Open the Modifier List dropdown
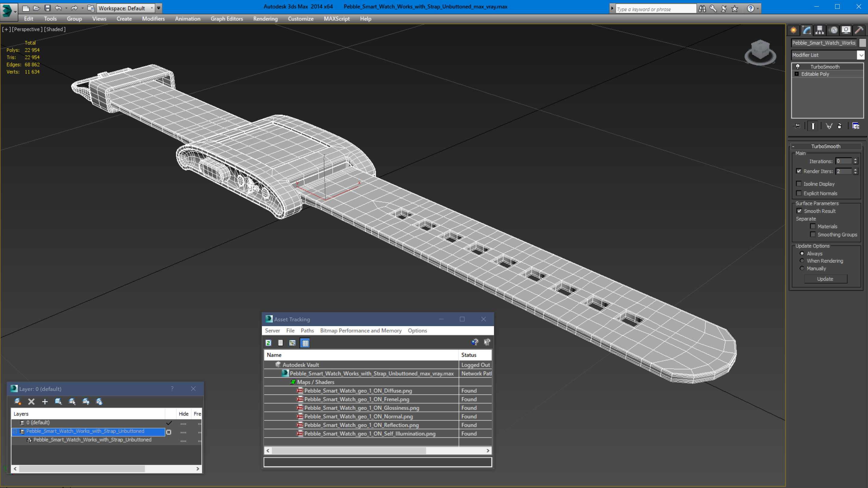The width and height of the screenshot is (868, 488). tap(861, 55)
